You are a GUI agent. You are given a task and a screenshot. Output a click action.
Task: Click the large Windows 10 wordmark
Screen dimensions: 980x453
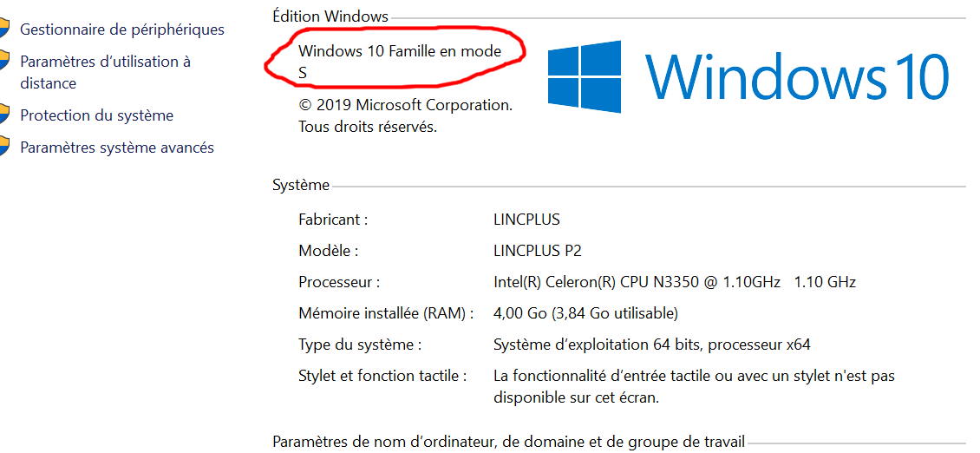point(798,76)
